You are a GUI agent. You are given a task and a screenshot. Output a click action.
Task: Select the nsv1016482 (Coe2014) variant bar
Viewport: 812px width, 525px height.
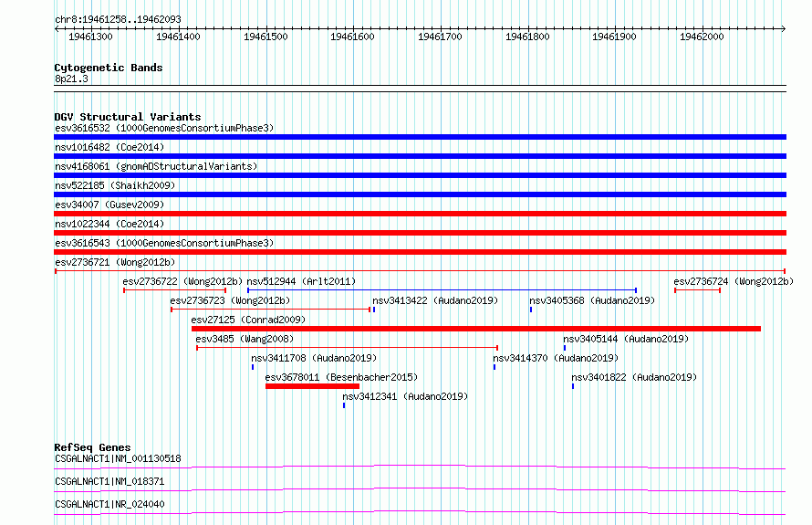(420, 156)
